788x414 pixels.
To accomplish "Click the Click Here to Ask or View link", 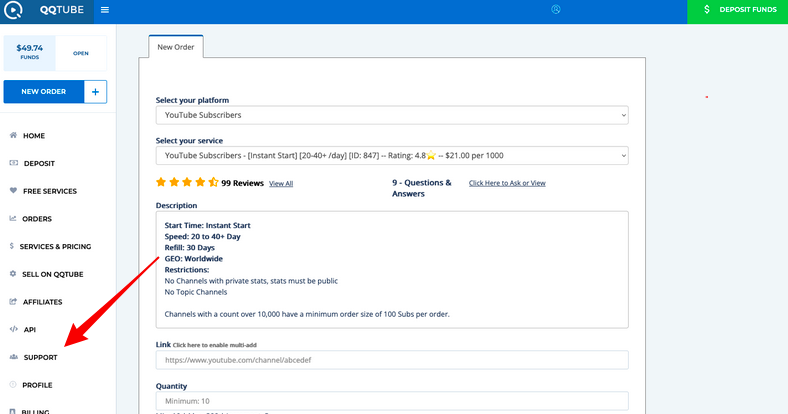I will (x=507, y=183).
